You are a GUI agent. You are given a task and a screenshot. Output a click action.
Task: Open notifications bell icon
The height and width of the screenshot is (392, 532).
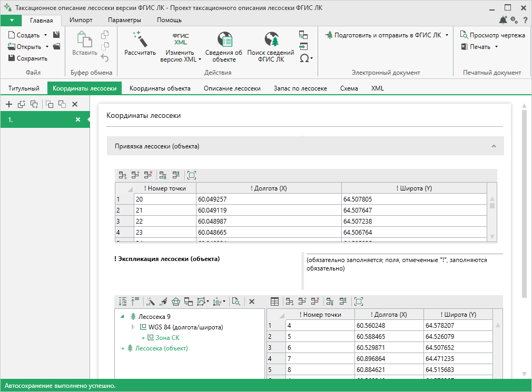(x=503, y=20)
